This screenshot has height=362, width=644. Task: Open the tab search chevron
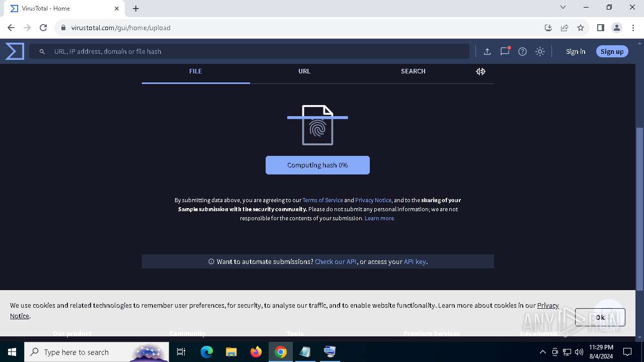click(x=563, y=8)
